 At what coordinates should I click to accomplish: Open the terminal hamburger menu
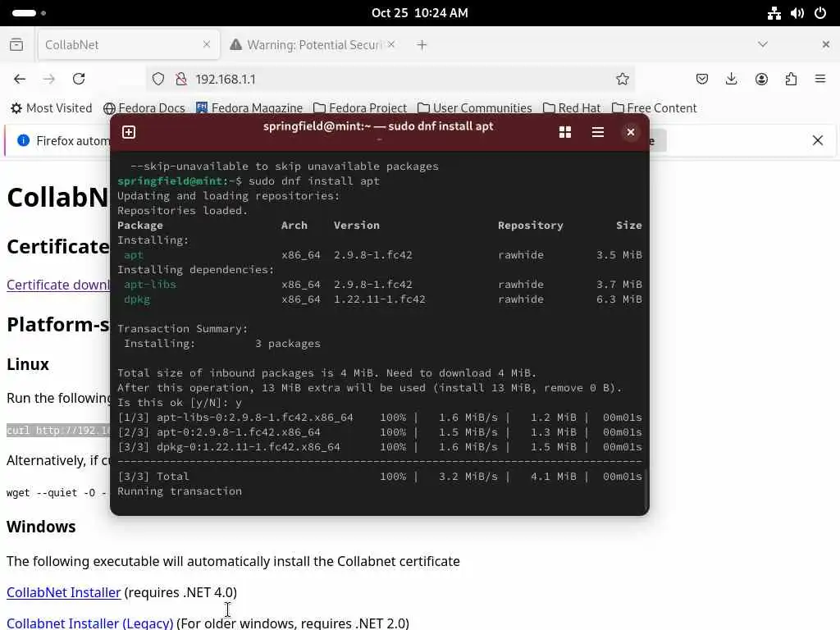598,132
